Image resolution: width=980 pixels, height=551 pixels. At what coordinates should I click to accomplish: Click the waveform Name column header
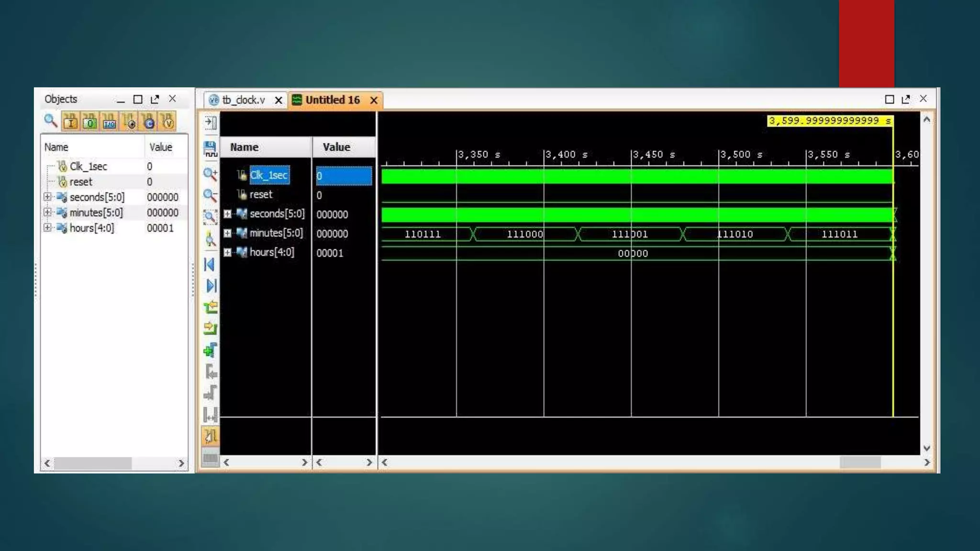click(x=266, y=147)
